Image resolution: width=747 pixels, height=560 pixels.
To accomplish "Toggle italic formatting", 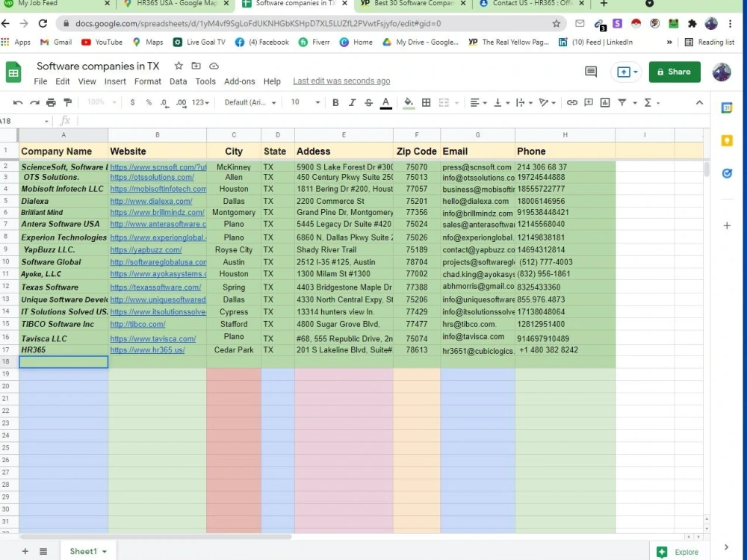I will 352,102.
